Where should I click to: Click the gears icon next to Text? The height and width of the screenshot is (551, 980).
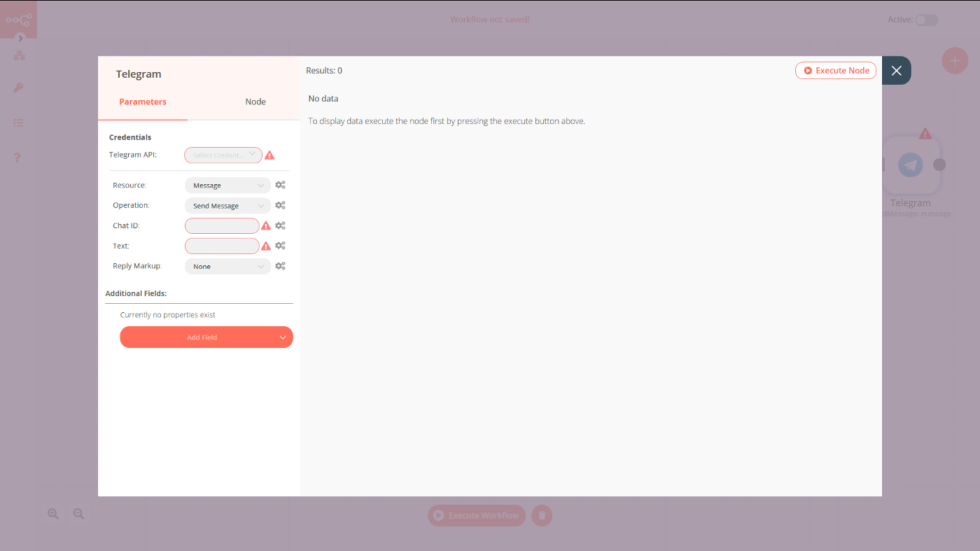pyautogui.click(x=280, y=246)
